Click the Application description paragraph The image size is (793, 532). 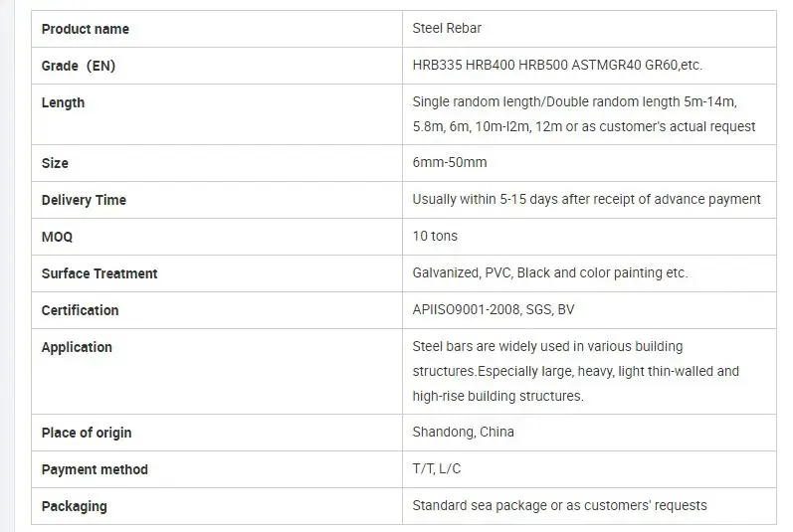[575, 372]
